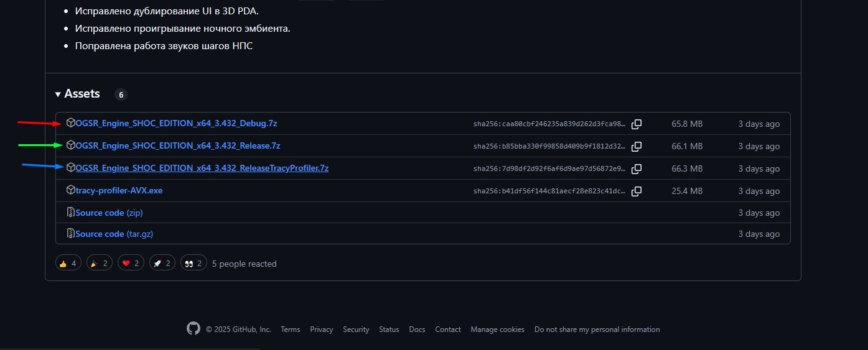Copy the tracy-profiler-AVX.exe sha256 hash

[x=636, y=191]
